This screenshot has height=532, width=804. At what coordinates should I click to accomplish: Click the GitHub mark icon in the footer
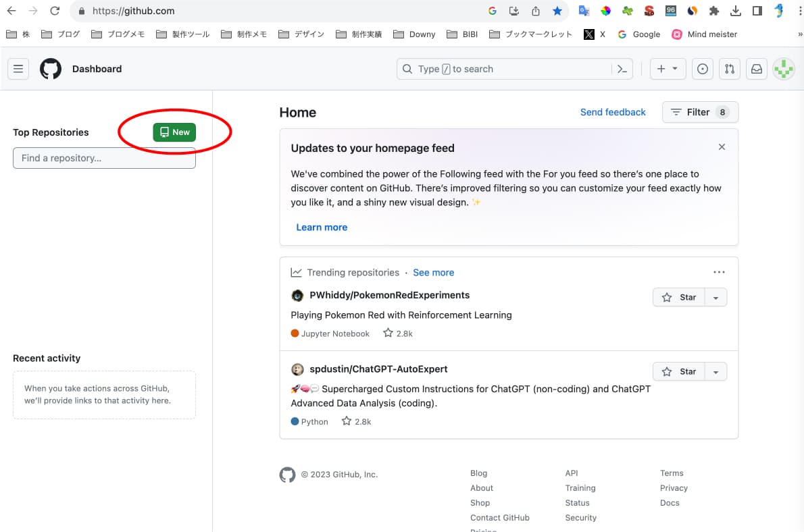tap(287, 475)
